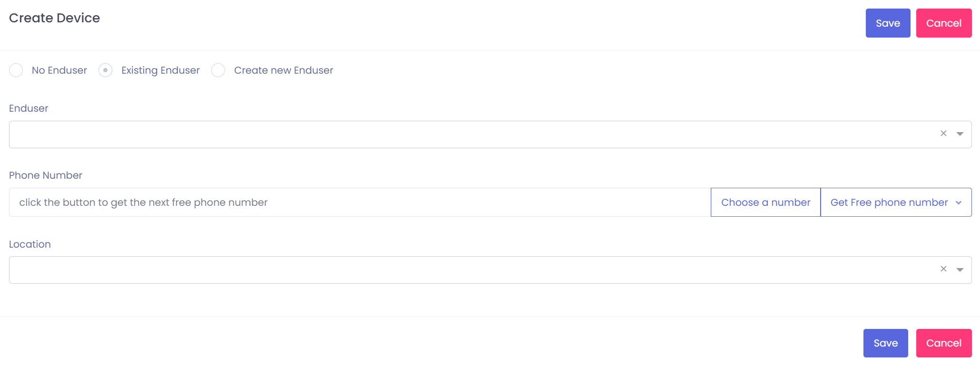The width and height of the screenshot is (980, 366).
Task: Expand the Enduser dropdown arrow
Action: click(960, 134)
